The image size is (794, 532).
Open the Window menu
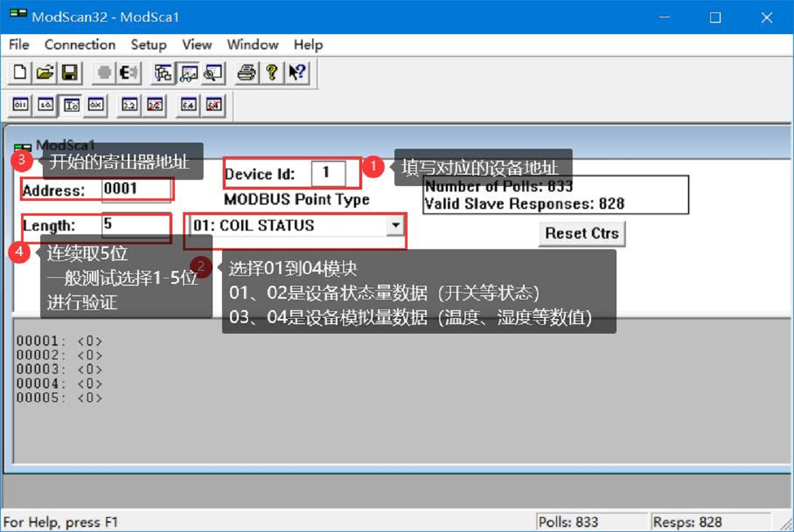pos(252,45)
